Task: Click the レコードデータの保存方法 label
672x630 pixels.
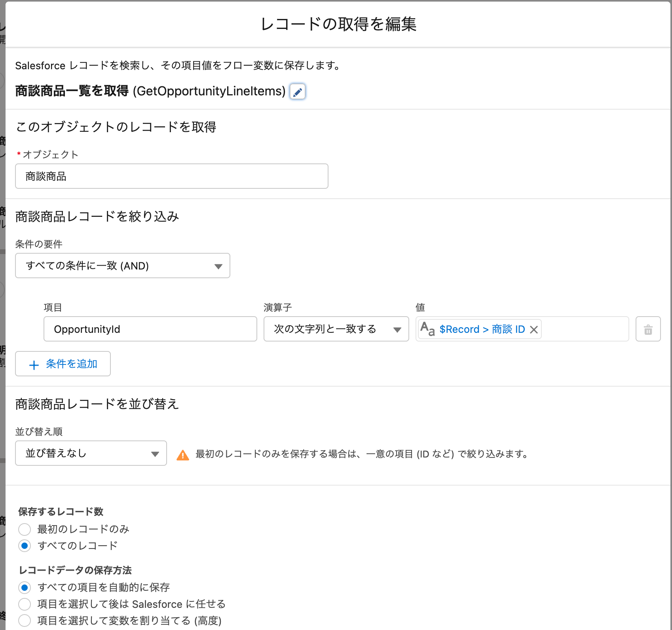Action: (75, 570)
